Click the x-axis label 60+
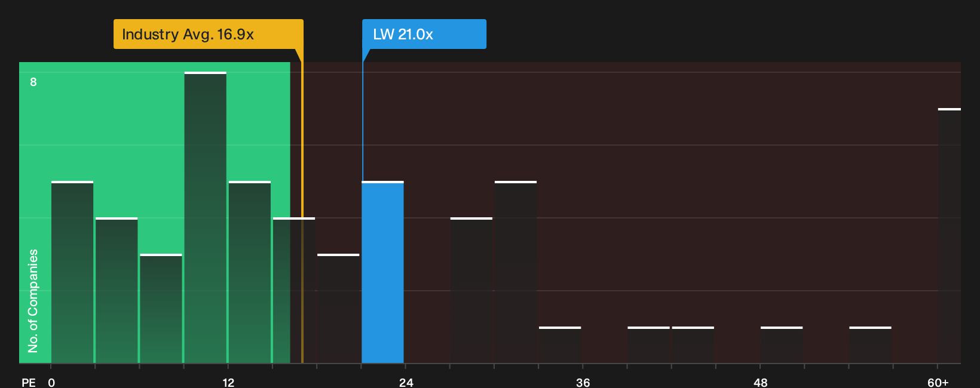Screen dimensions: 980x388 938,382
